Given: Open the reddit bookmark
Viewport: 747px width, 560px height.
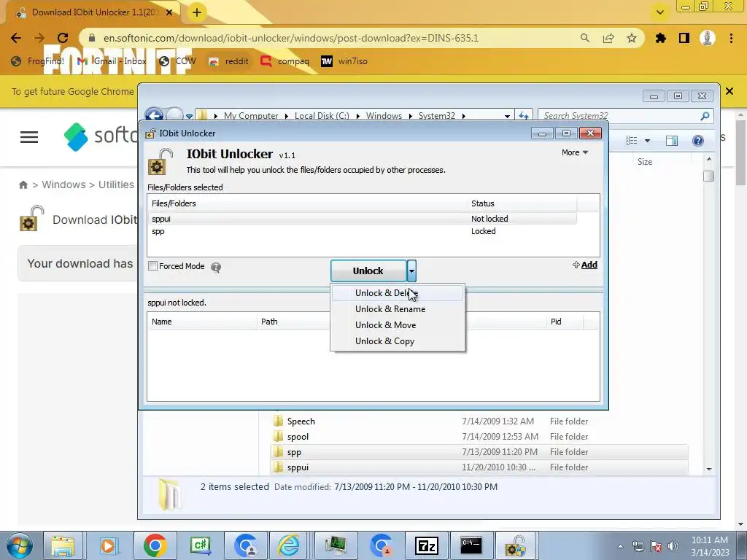Looking at the screenshot, I should point(229,61).
